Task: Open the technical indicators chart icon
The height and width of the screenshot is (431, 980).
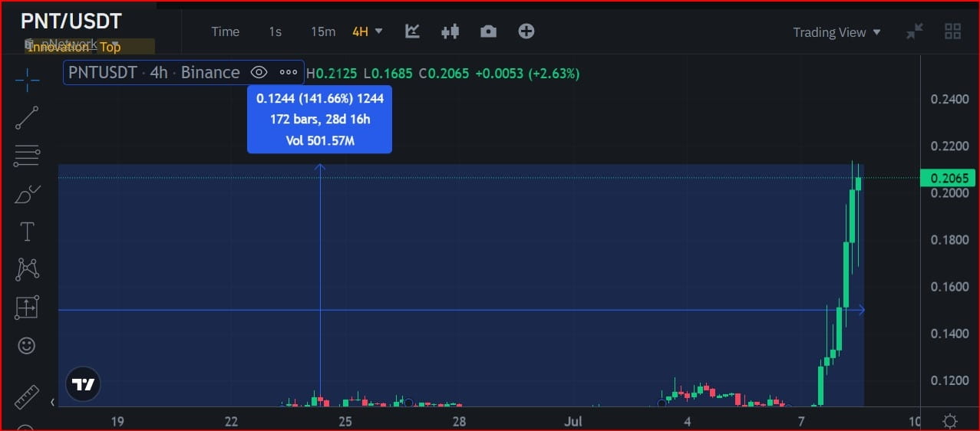Action: [413, 31]
